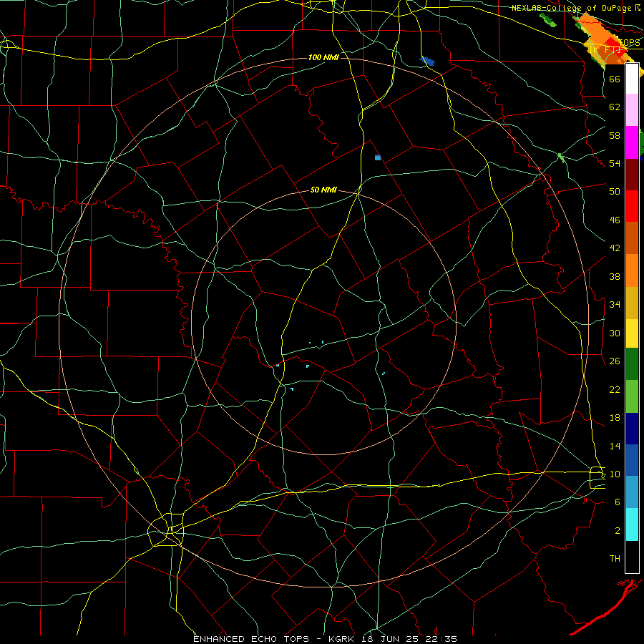Screen dimensions: 644x644
Task: Select the navy blue legend swatch
Action: point(632,429)
